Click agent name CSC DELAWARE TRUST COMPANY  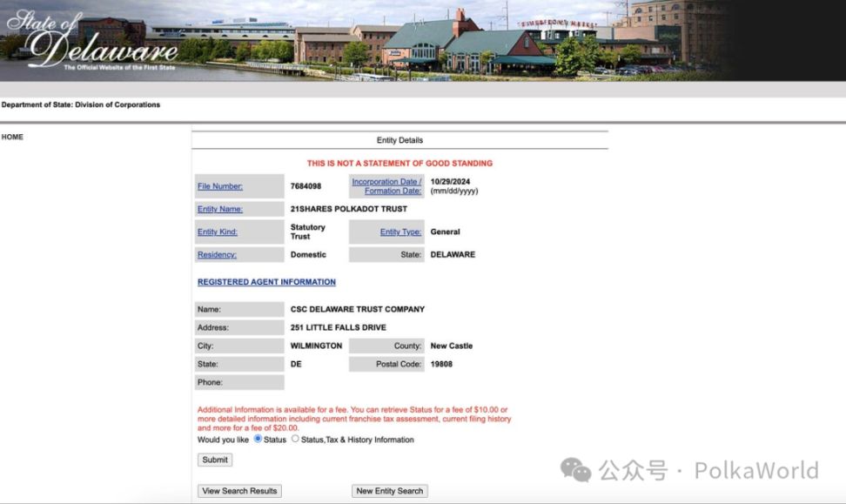[358, 309]
